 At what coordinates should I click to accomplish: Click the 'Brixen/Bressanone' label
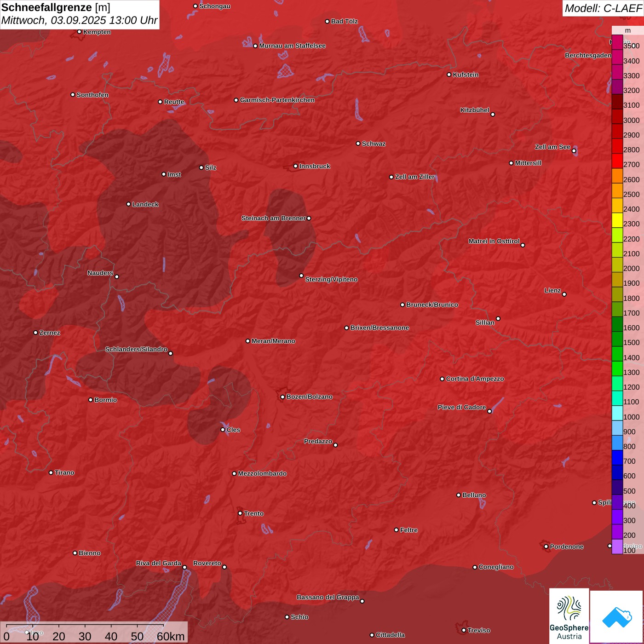(x=379, y=328)
